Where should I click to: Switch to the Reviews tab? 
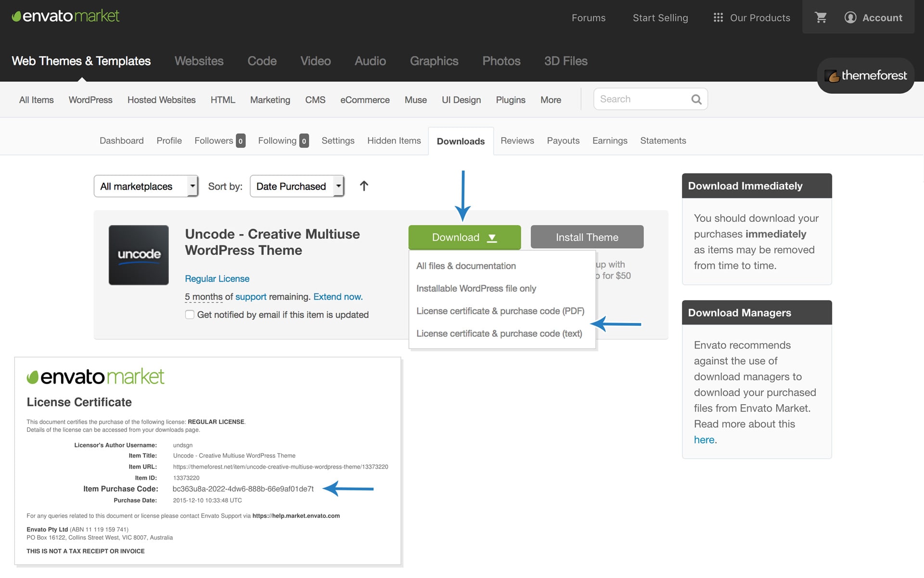tap(517, 141)
